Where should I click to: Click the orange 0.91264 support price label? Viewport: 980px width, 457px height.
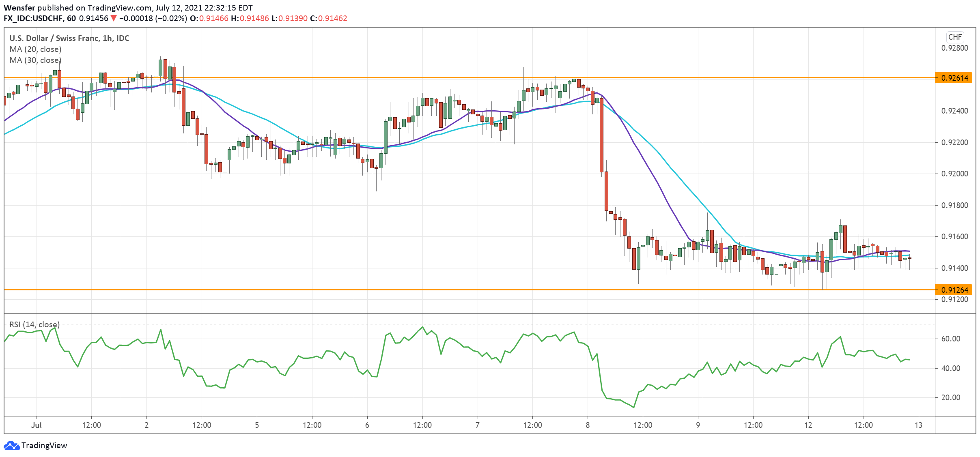coord(954,290)
